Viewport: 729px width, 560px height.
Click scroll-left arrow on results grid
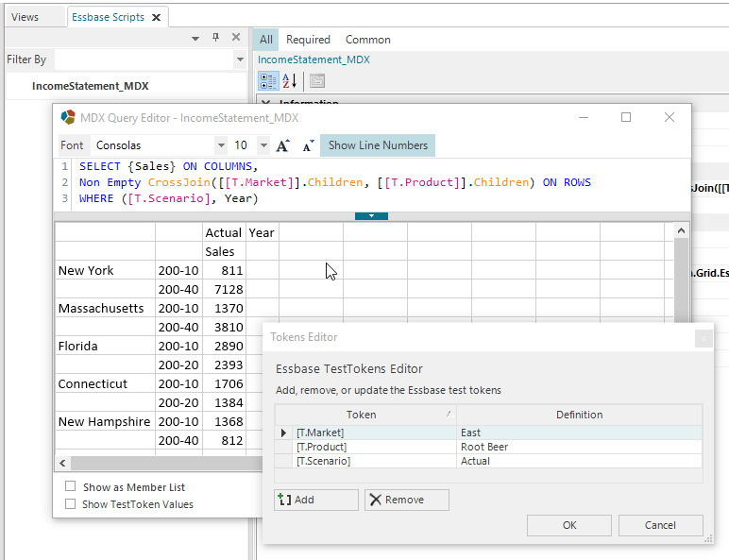62,464
